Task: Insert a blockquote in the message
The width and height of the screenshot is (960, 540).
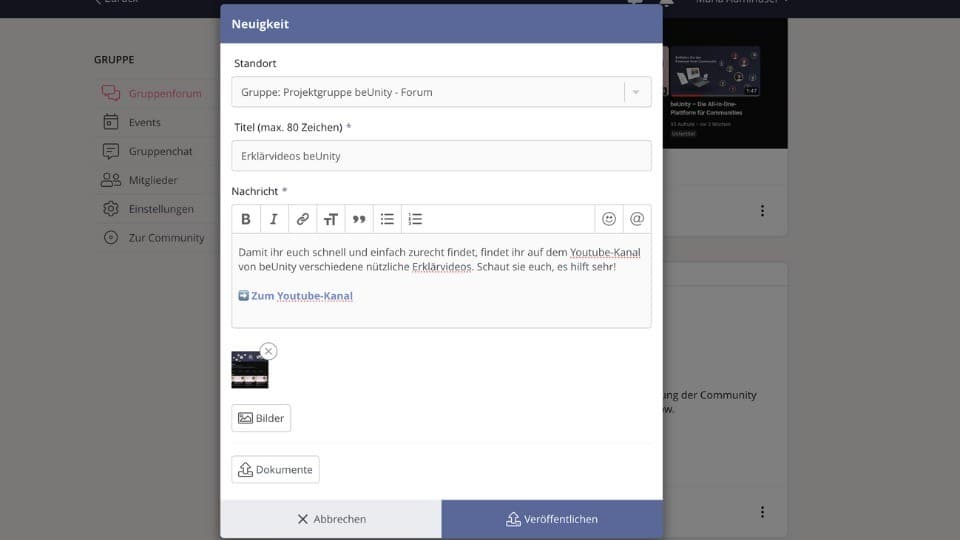Action: (x=359, y=219)
